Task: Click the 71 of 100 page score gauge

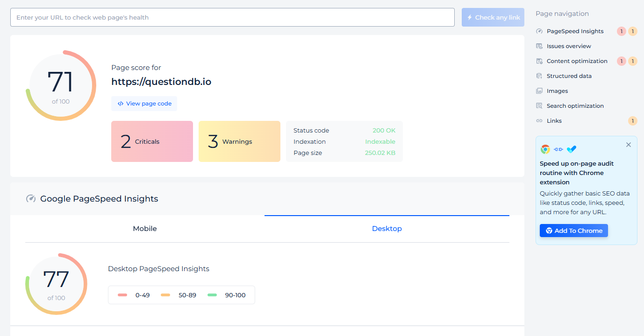Action: [x=61, y=85]
